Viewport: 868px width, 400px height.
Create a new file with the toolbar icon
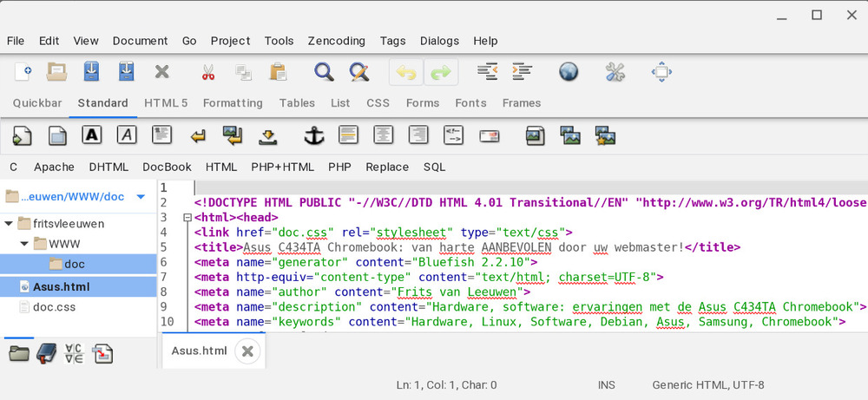pos(23,72)
